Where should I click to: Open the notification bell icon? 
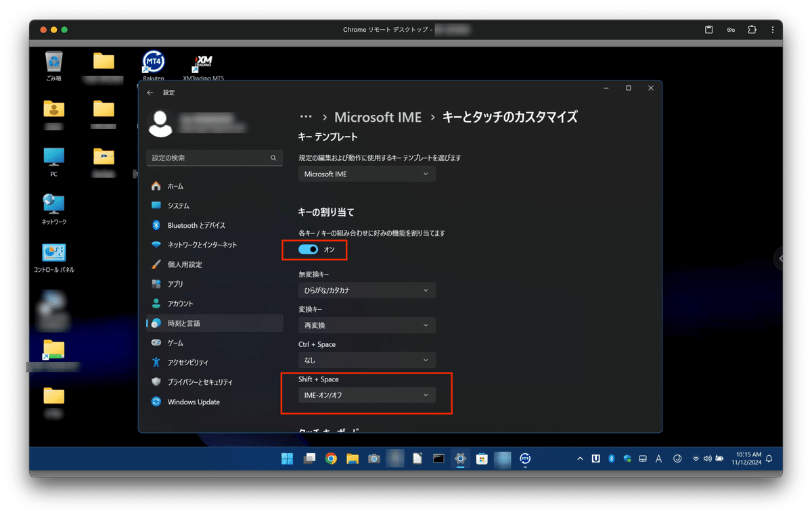[769, 459]
